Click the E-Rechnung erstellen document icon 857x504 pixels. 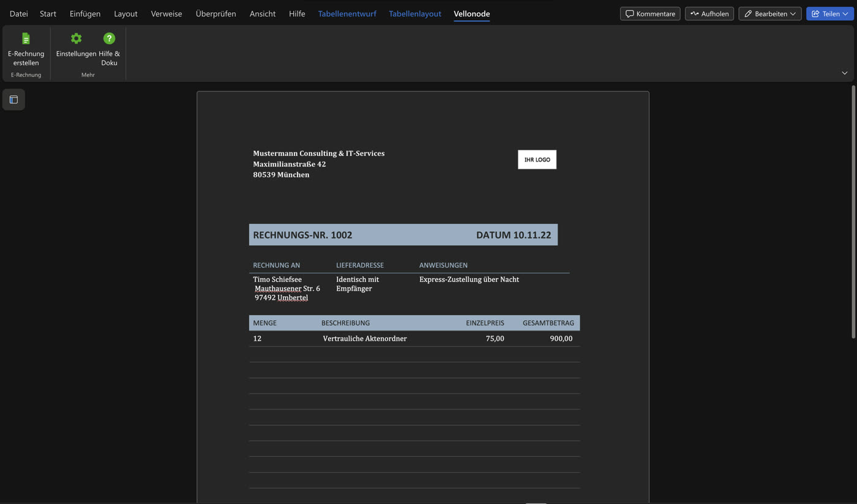click(x=26, y=39)
